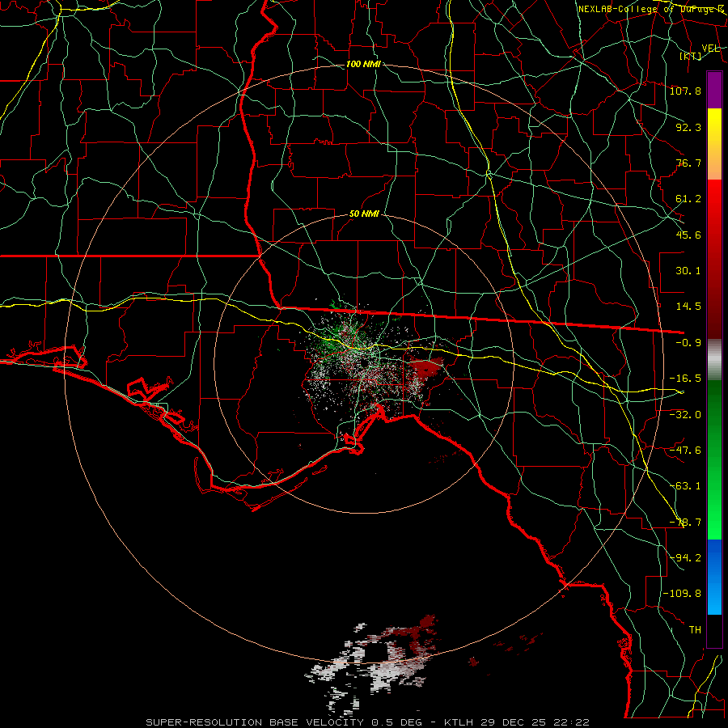Screen dimensions: 728x728
Task: Click the -109.8 velocity scale value
Action: (682, 594)
